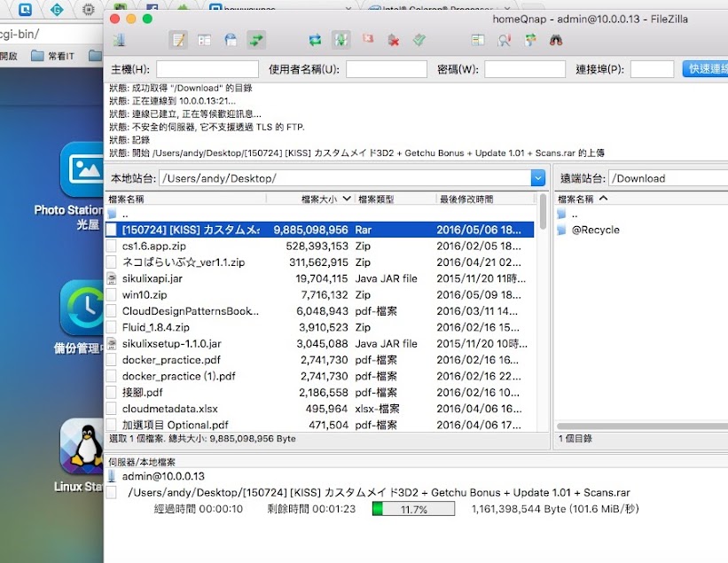Select 加選項目 Optional.pdf file

pos(320,424)
